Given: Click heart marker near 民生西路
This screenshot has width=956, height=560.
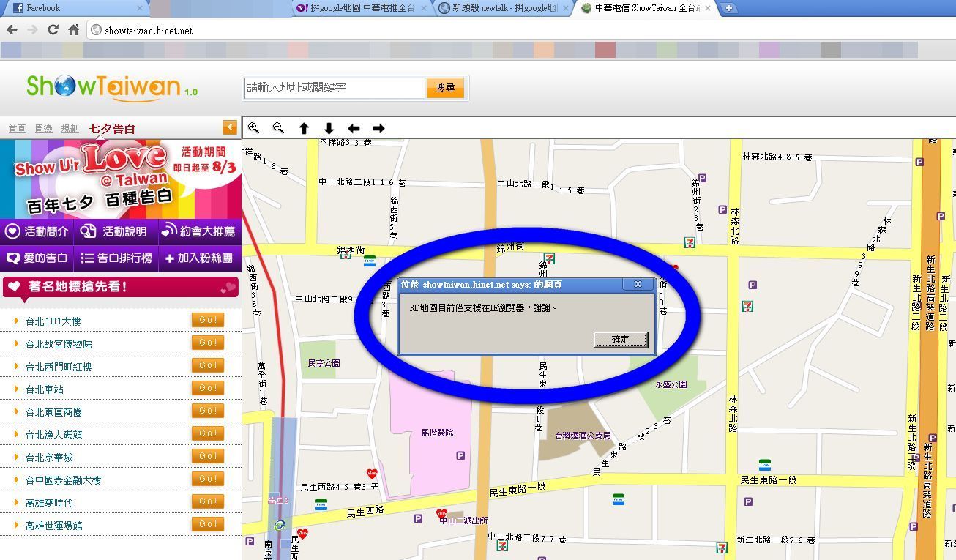Looking at the screenshot, I should tap(372, 474).
